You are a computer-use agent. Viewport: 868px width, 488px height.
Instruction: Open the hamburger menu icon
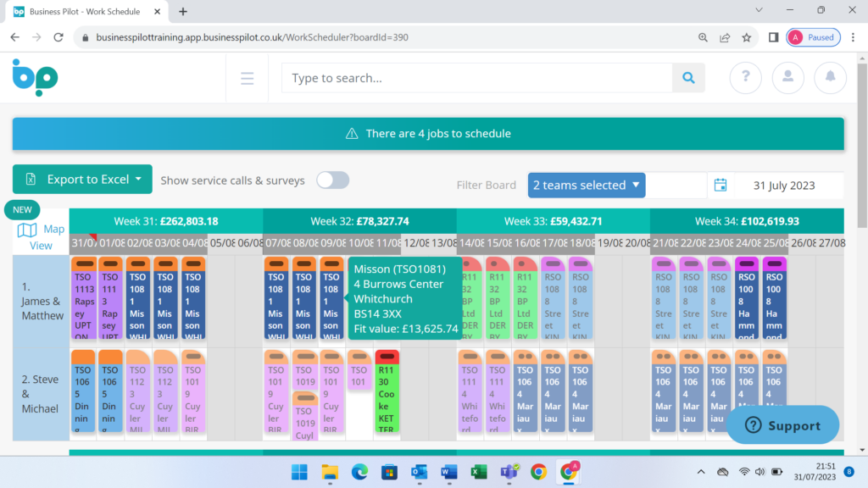point(247,77)
